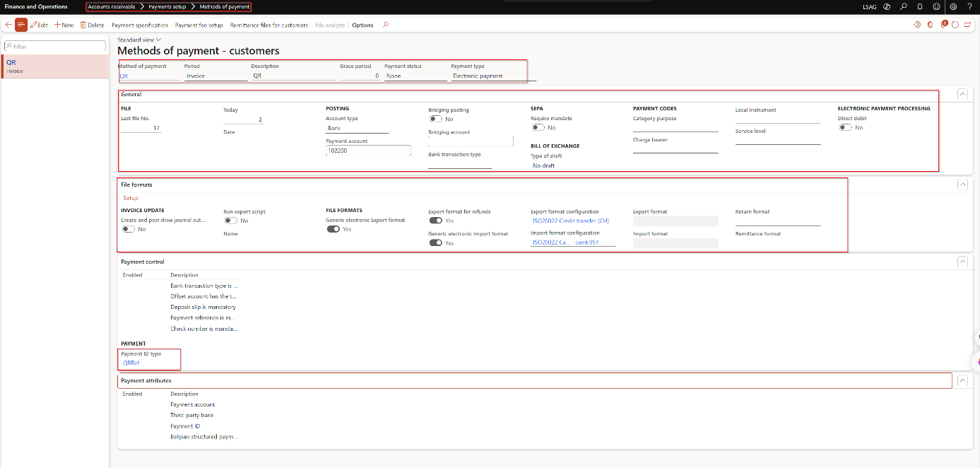Disable Export format for refunds
The image size is (980, 468).
click(435, 221)
